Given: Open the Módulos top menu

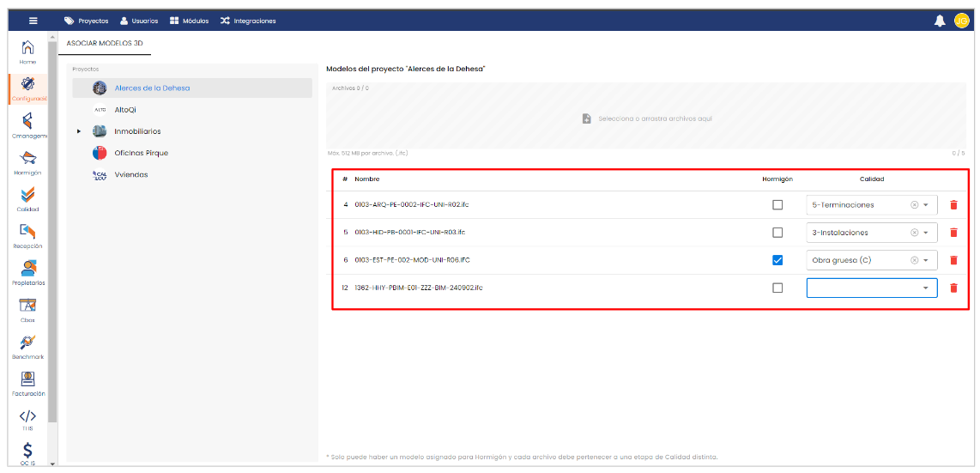Looking at the screenshot, I should (189, 21).
